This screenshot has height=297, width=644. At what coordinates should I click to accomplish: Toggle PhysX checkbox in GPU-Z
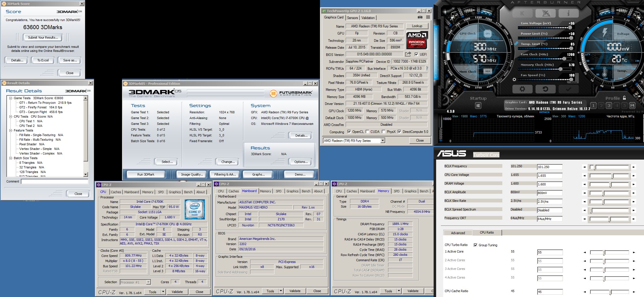[x=383, y=132]
